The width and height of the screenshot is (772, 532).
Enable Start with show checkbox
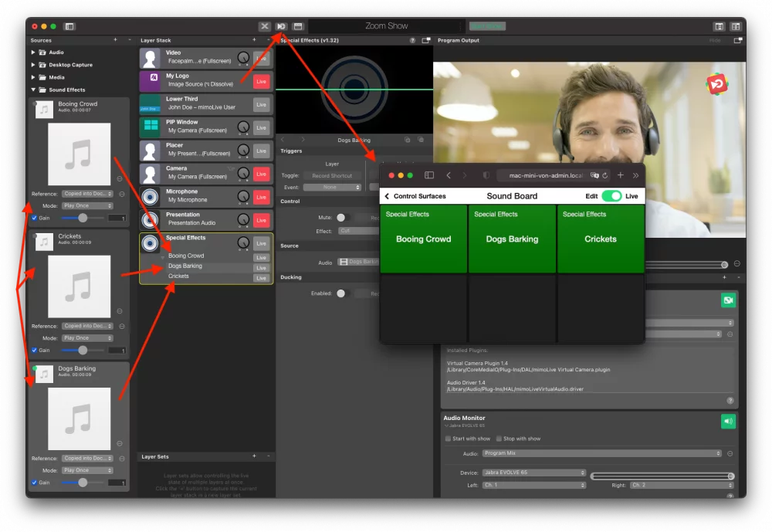(448, 439)
